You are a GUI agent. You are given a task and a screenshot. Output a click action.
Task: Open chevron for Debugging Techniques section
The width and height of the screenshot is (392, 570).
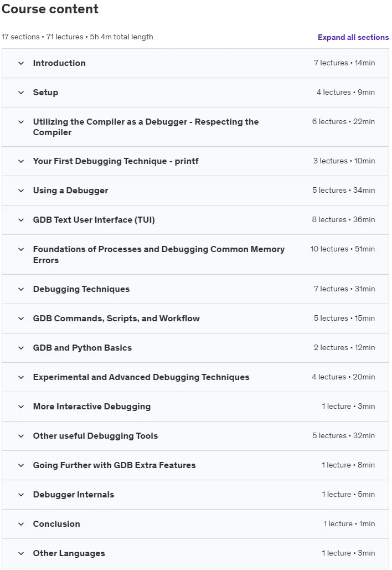pyautogui.click(x=21, y=289)
